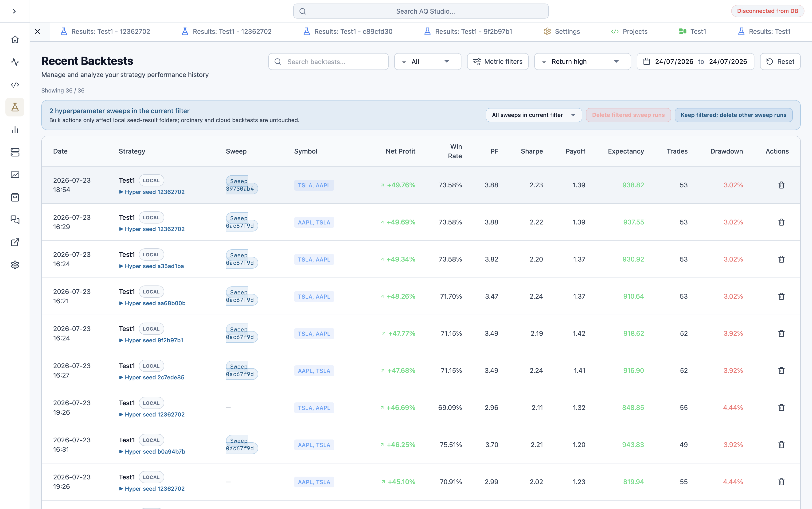The width and height of the screenshot is (812, 509).
Task: Switch to Results: Test1 - 9f2b97b1 tab
Action: point(468,32)
